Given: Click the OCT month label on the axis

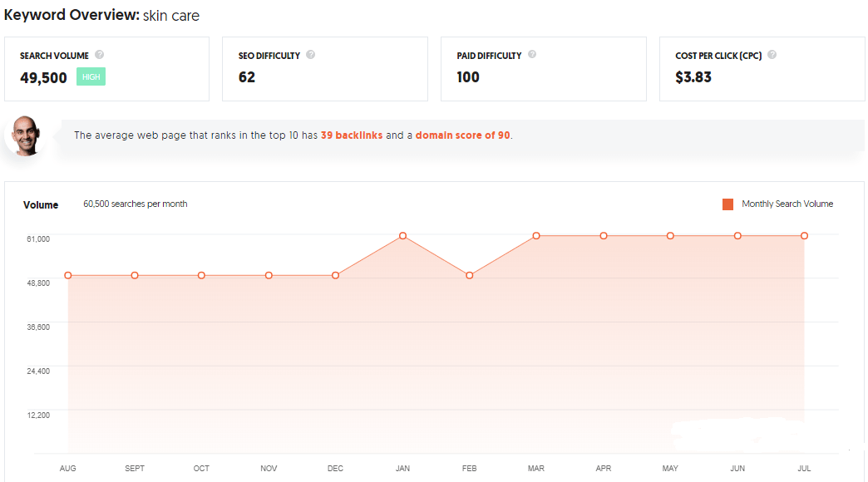Looking at the screenshot, I should [201, 469].
